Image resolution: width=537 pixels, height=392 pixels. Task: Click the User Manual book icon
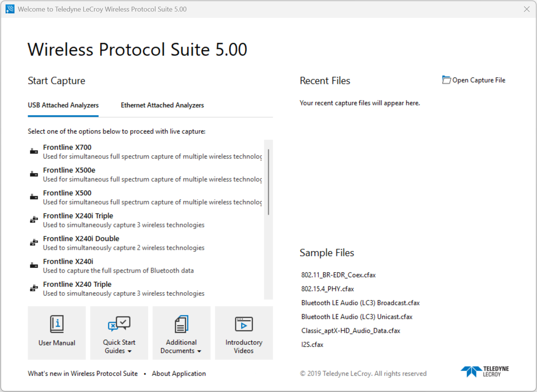[57, 324]
